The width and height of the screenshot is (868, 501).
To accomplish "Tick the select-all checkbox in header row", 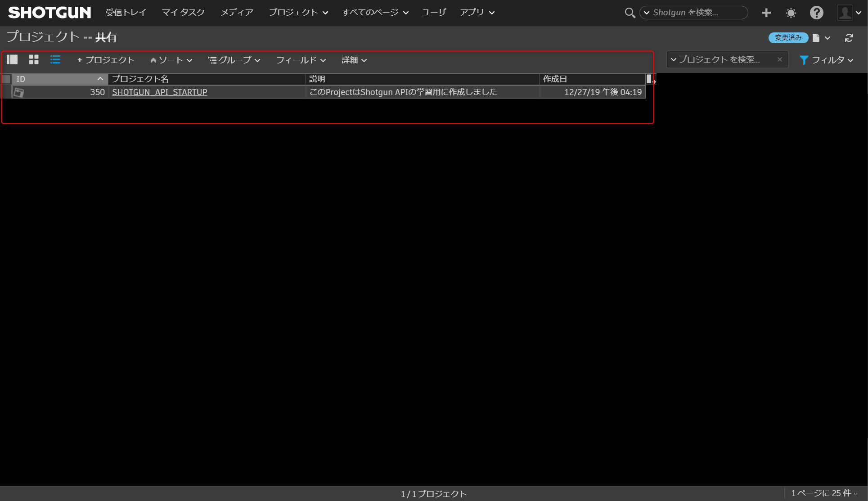I will click(6, 79).
